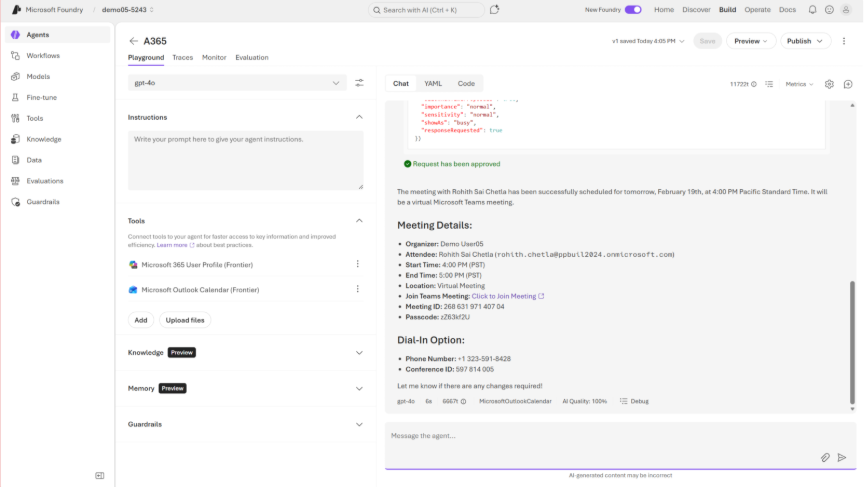Open the user account profile icon
This screenshot has width=864, height=487.
tap(846, 9)
